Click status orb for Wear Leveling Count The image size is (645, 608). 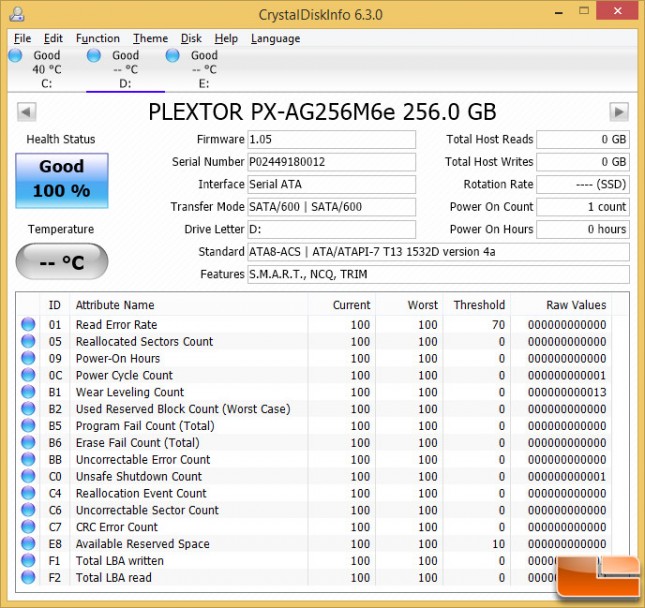point(28,392)
